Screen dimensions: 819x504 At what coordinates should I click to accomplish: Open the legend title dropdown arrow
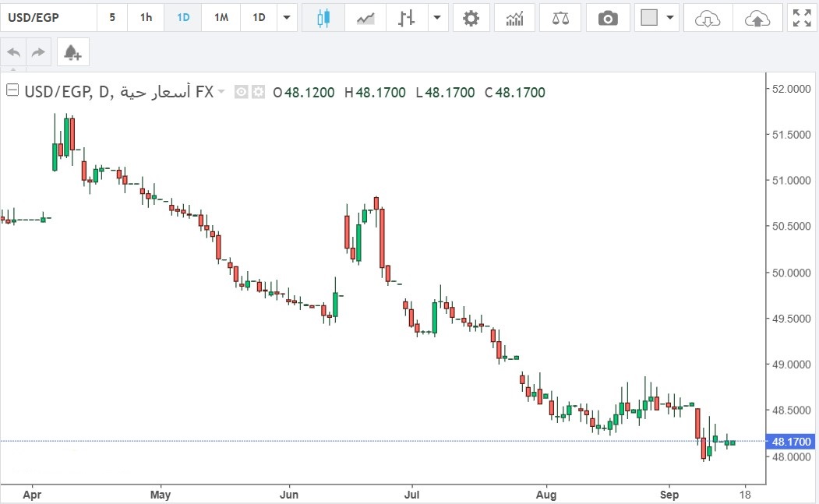(x=221, y=92)
